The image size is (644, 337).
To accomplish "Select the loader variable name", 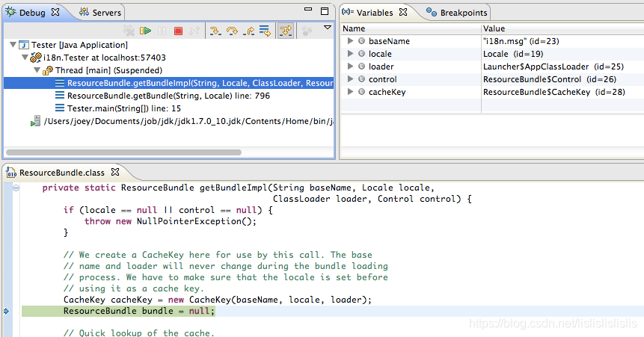I will (381, 67).
